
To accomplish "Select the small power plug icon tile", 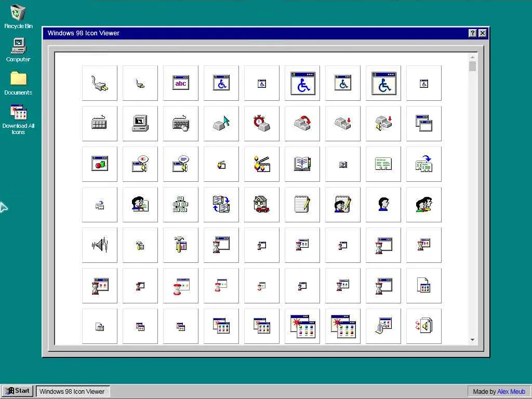I will click(140, 83).
